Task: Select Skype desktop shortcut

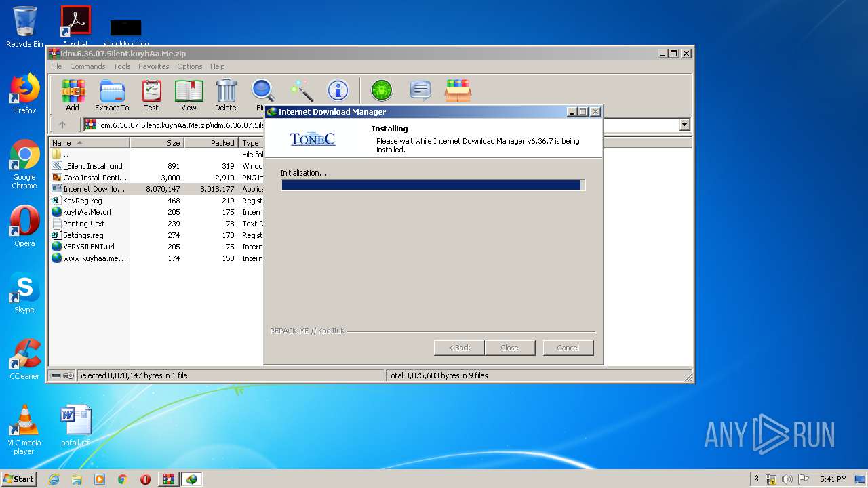Action: 24,293
